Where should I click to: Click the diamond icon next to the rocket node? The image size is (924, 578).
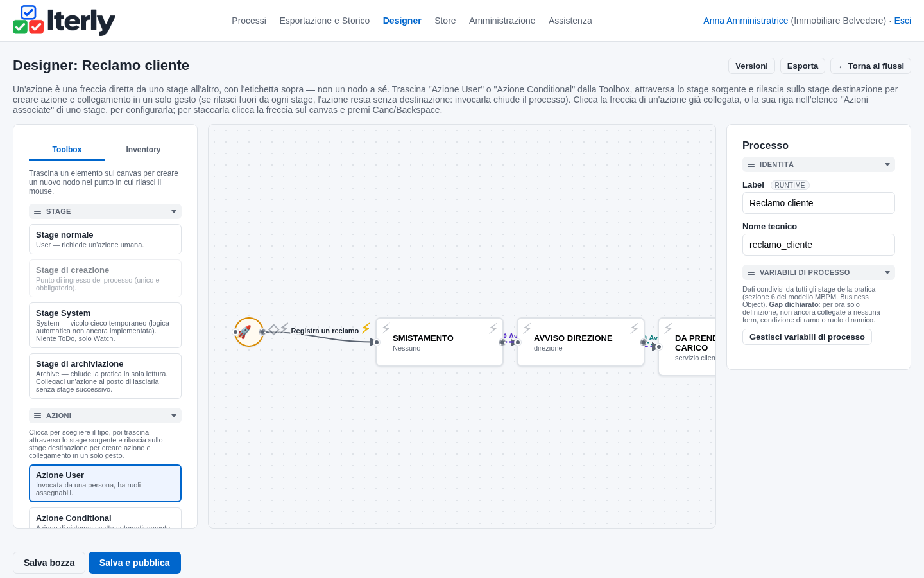273,329
